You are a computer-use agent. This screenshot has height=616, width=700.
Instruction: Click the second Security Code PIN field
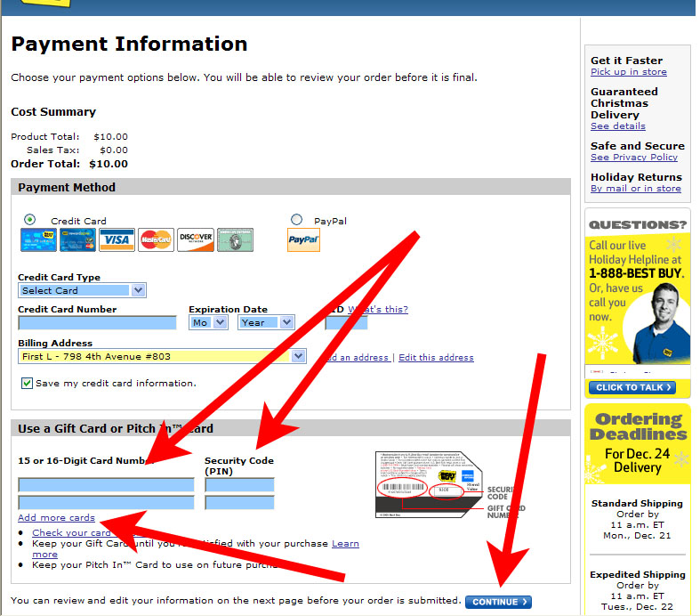(240, 503)
